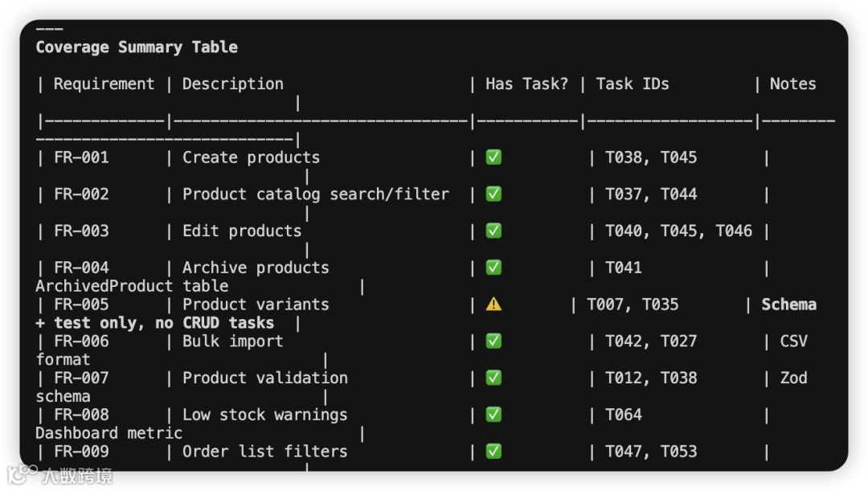This screenshot has height=491, width=868.
Task: Click the green checkmark for FR-006
Action: pos(493,342)
